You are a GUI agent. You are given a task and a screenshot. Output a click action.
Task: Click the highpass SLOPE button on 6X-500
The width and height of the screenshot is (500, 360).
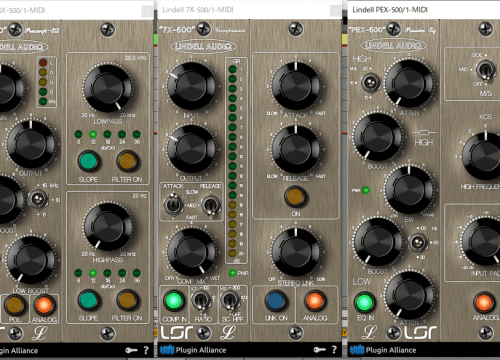point(88,300)
